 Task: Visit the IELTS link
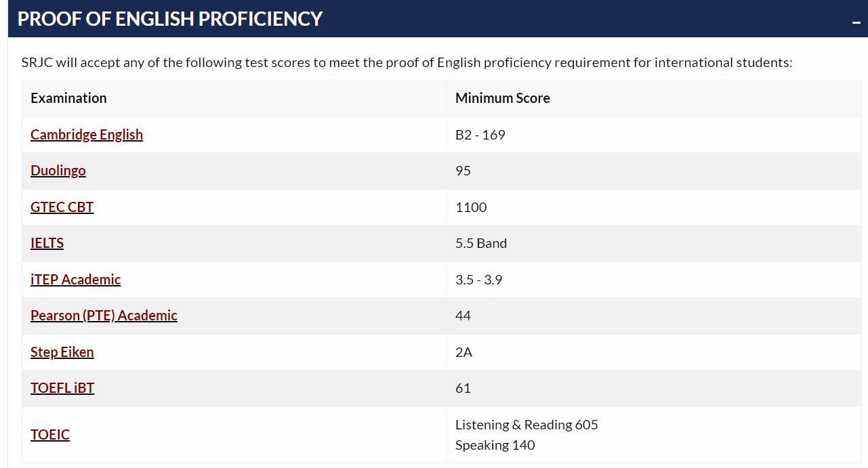coord(47,243)
